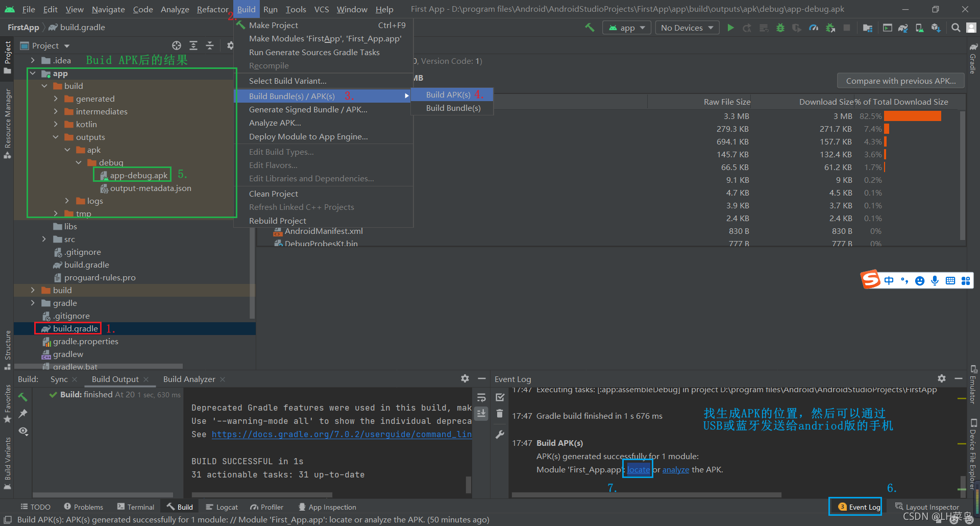The image size is (980, 526).
Task: Select Build APK(s) submenu item
Action: 452,94
